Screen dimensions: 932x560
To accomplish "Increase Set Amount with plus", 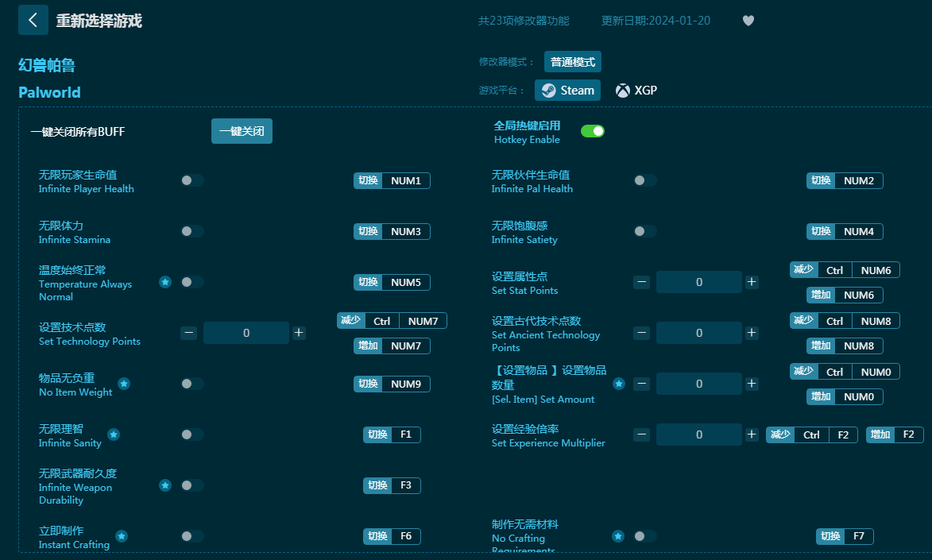I will (752, 384).
